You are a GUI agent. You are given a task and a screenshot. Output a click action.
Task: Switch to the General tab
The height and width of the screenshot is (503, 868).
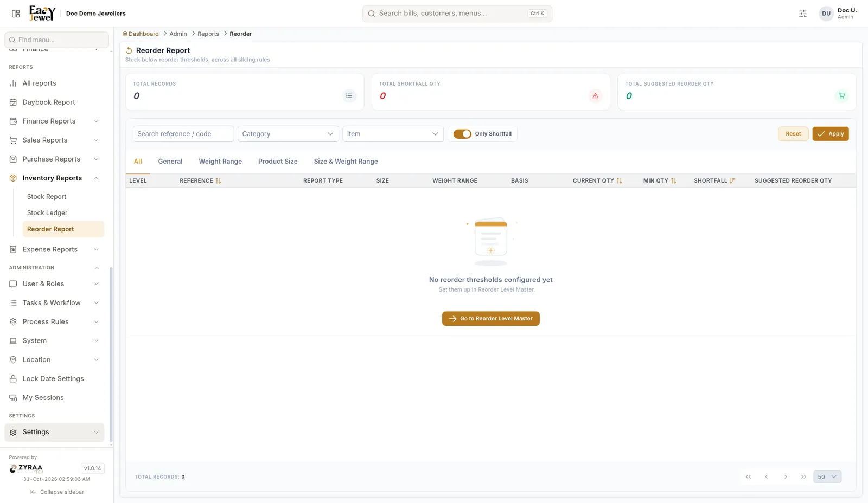click(170, 162)
